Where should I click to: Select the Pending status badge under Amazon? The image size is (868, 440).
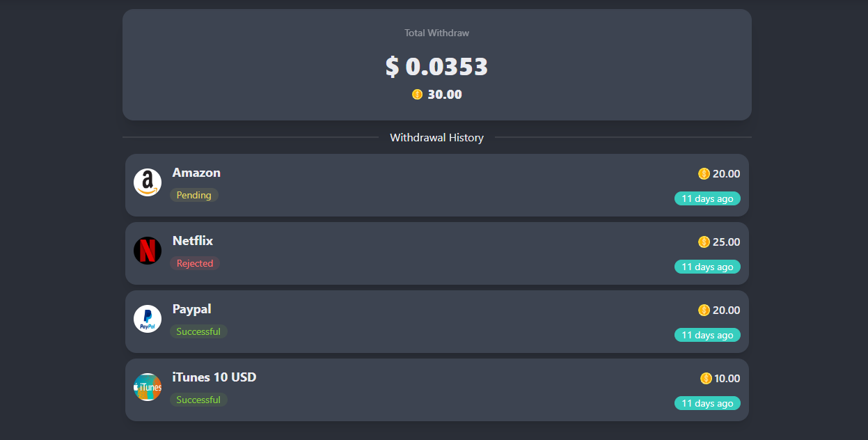194,195
